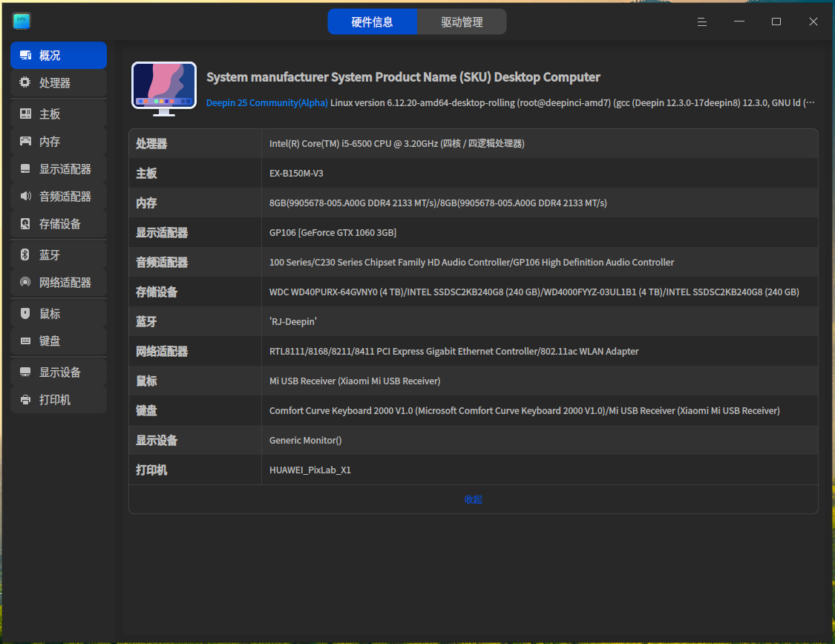Select the 8GB DDR4 2133 memory value
This screenshot has height=644, width=835.
438,203
